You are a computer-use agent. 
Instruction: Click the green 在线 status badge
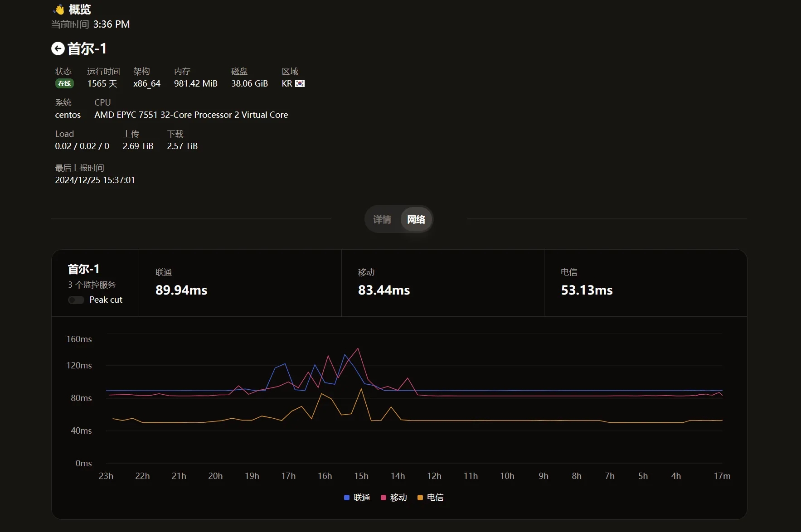tap(64, 83)
